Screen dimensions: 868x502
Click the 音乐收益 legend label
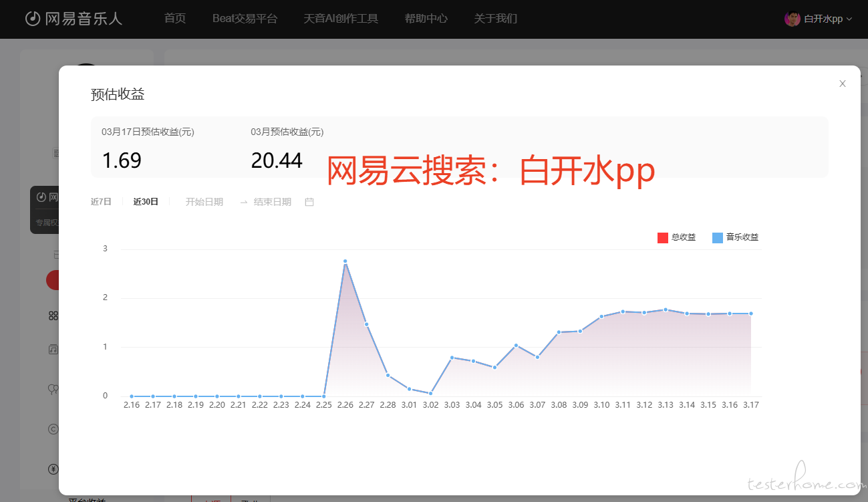(x=742, y=237)
